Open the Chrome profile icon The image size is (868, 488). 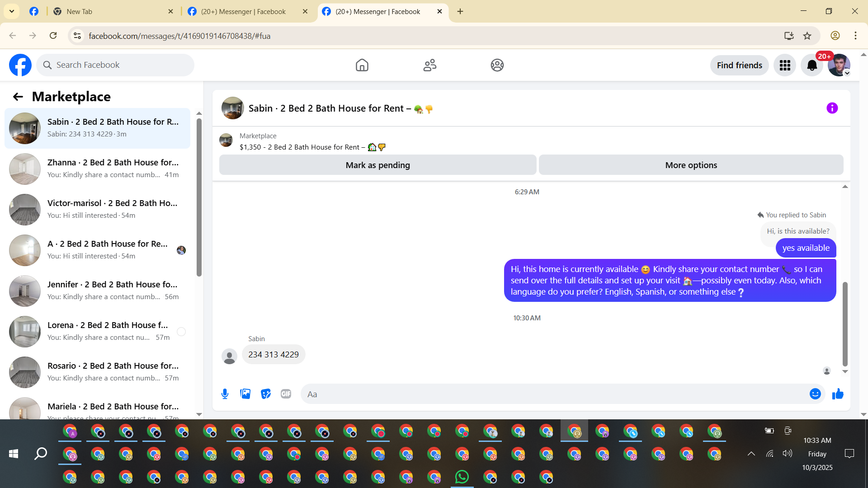click(835, 36)
